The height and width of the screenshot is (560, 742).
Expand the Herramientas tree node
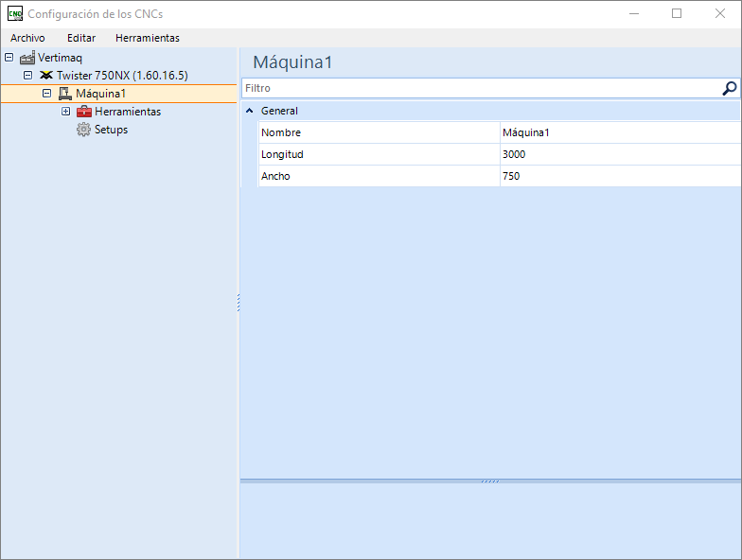(66, 112)
